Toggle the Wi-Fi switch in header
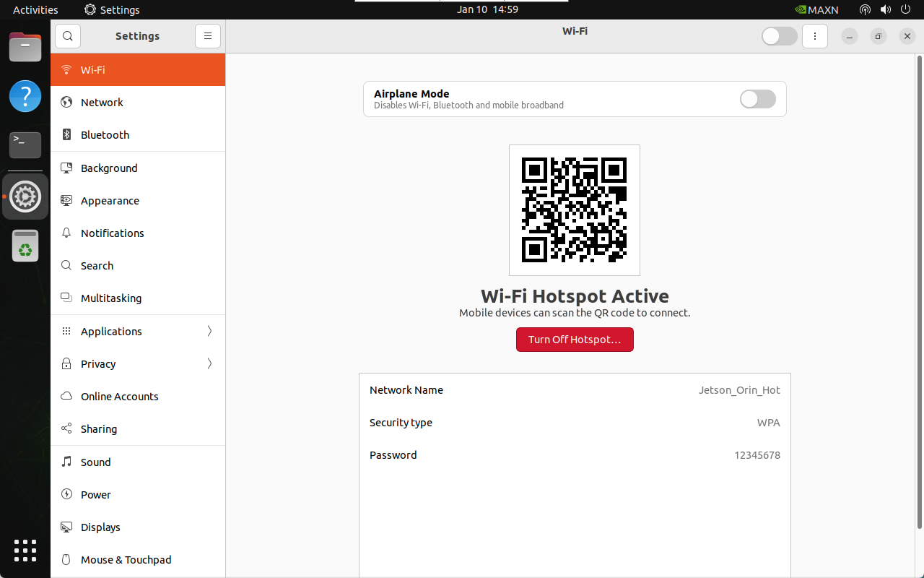924x578 pixels. [x=779, y=36]
